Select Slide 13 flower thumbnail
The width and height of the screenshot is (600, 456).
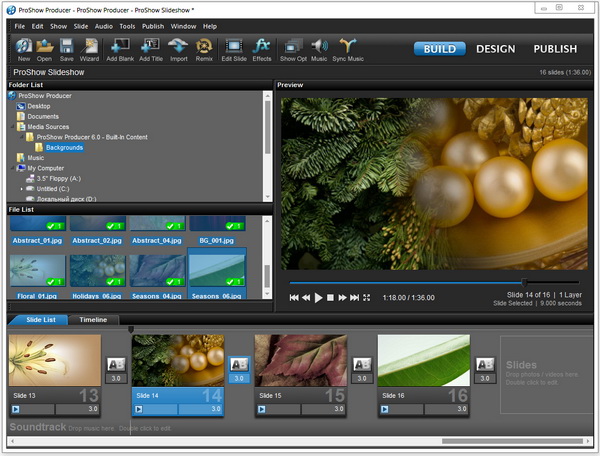coord(55,360)
